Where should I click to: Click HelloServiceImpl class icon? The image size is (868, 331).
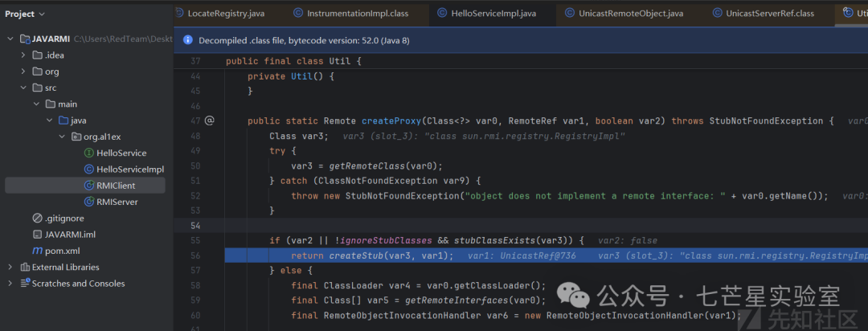(88, 170)
